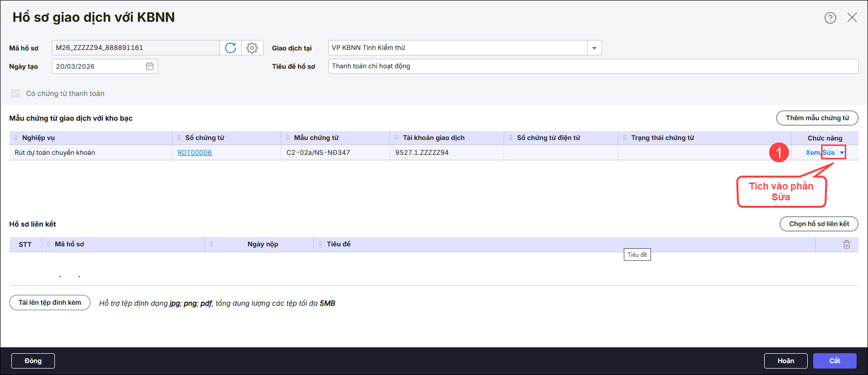This screenshot has width=868, height=375.
Task: Open the calendar picker for Ngày tạo
Action: coord(150,66)
